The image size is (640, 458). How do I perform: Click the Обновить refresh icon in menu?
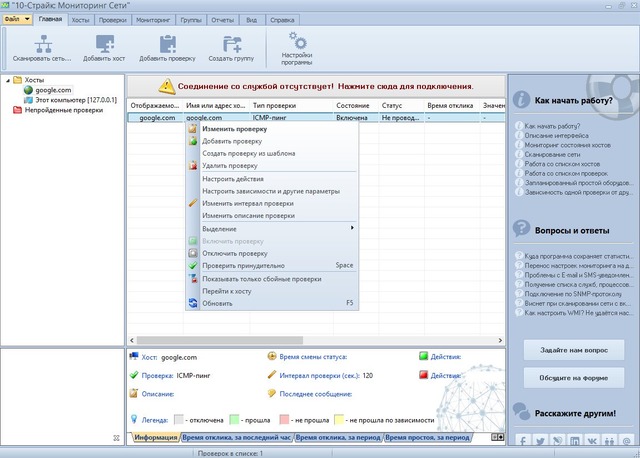coord(193,302)
